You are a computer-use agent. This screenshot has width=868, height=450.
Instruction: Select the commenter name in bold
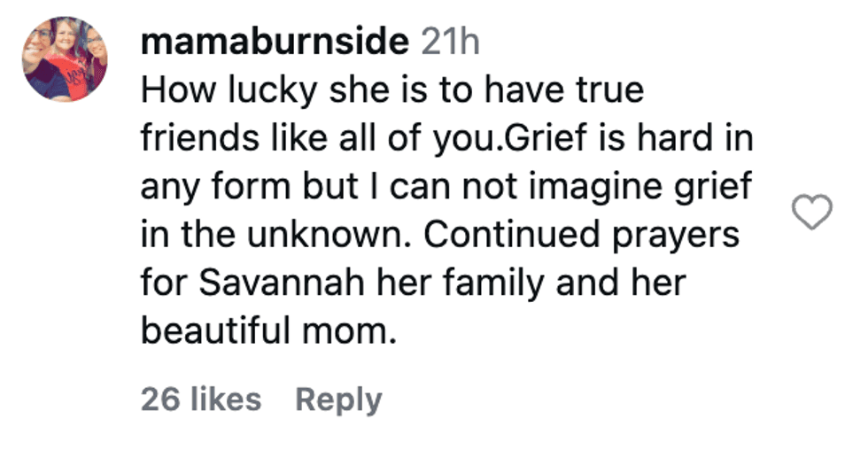[275, 42]
